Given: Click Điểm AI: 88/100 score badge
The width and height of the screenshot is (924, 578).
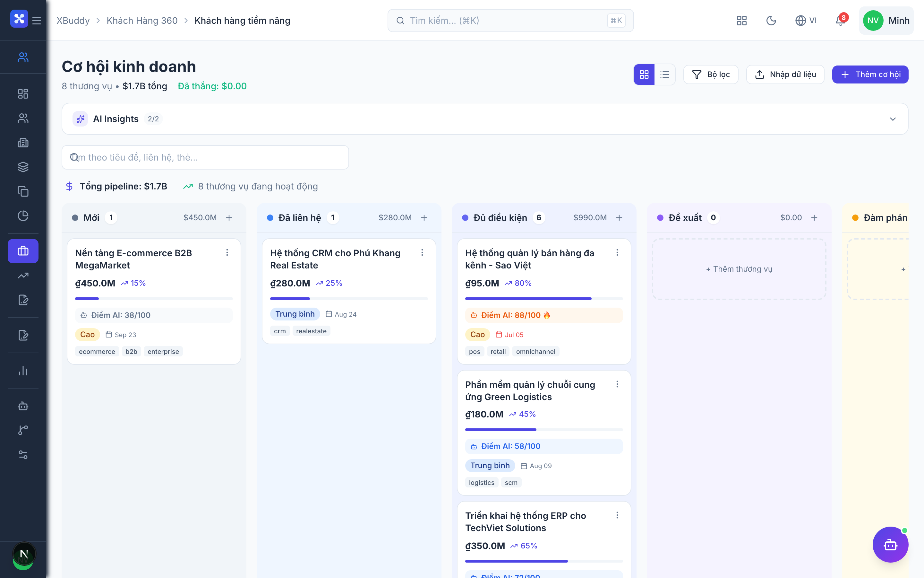Looking at the screenshot, I should click(544, 315).
